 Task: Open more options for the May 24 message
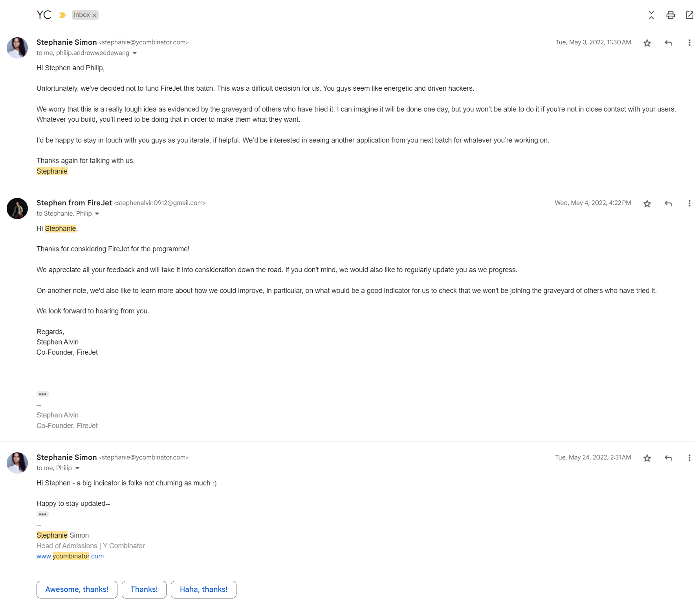click(690, 458)
